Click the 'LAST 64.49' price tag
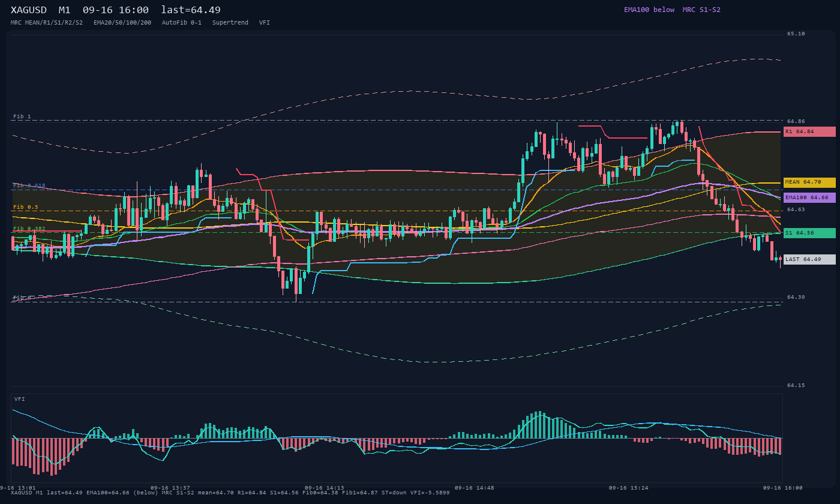840x504 pixels. 809,259
